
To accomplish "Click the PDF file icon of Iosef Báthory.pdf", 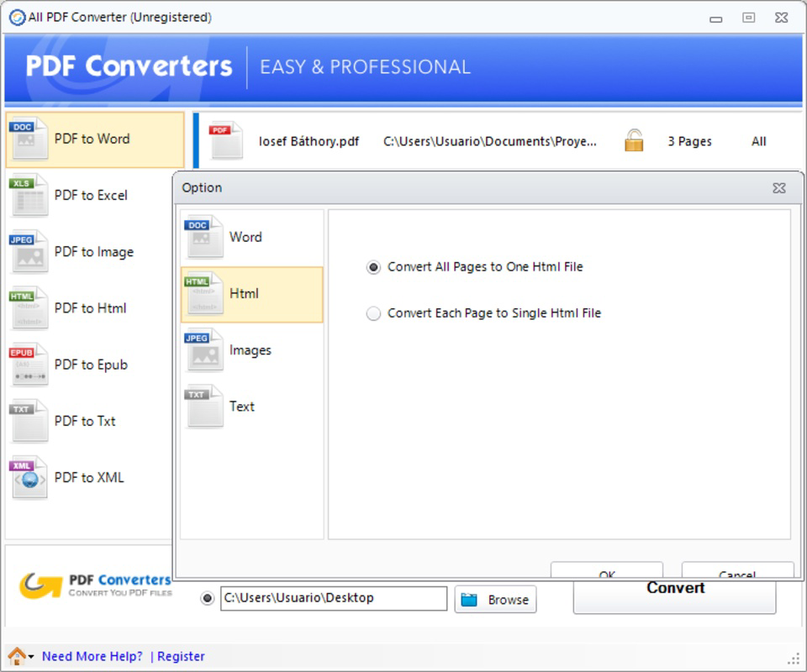I will [x=226, y=140].
